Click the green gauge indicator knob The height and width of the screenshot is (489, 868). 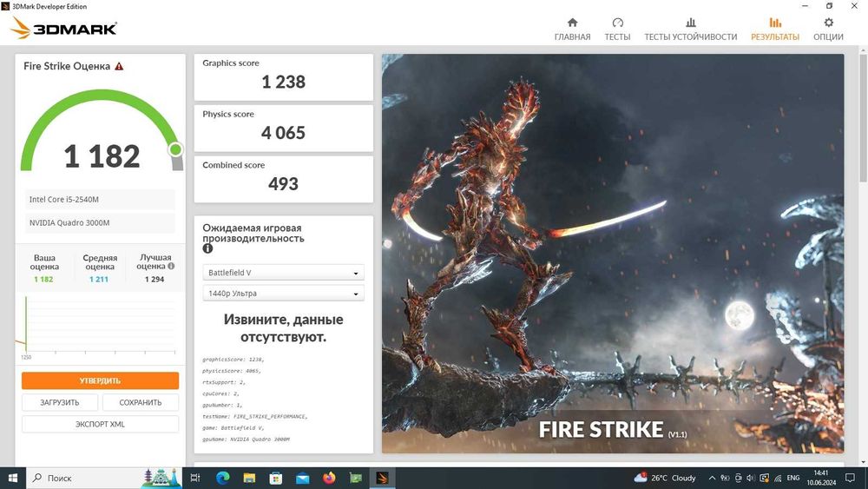(x=176, y=149)
